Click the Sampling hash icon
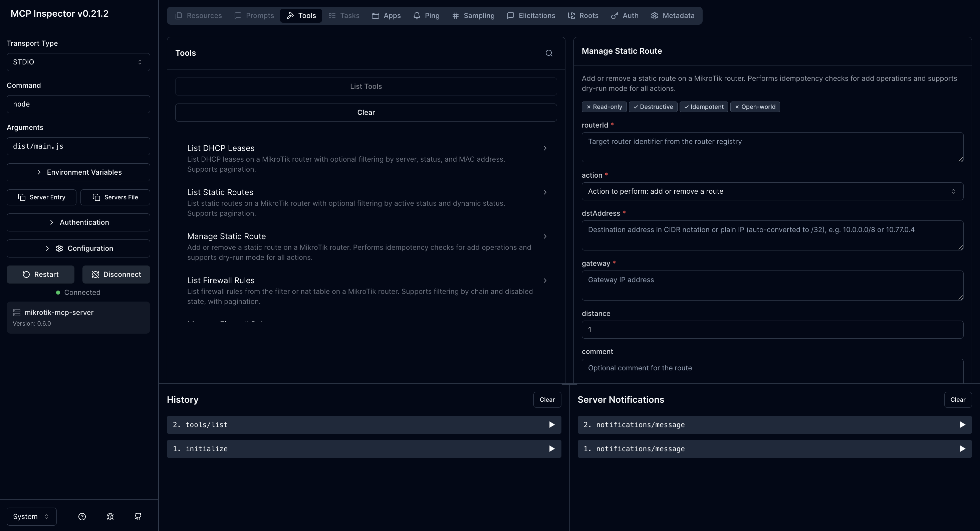The width and height of the screenshot is (980, 531). pyautogui.click(x=455, y=16)
